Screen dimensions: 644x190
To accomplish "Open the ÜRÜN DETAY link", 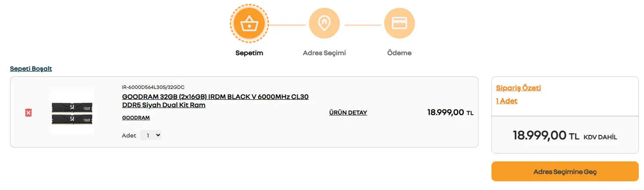I will (348, 113).
